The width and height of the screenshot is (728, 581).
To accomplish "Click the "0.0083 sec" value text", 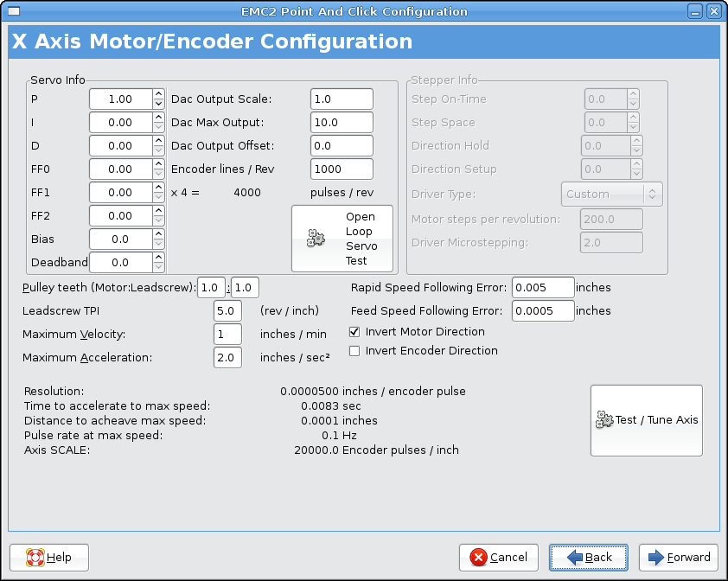I will pos(331,405).
